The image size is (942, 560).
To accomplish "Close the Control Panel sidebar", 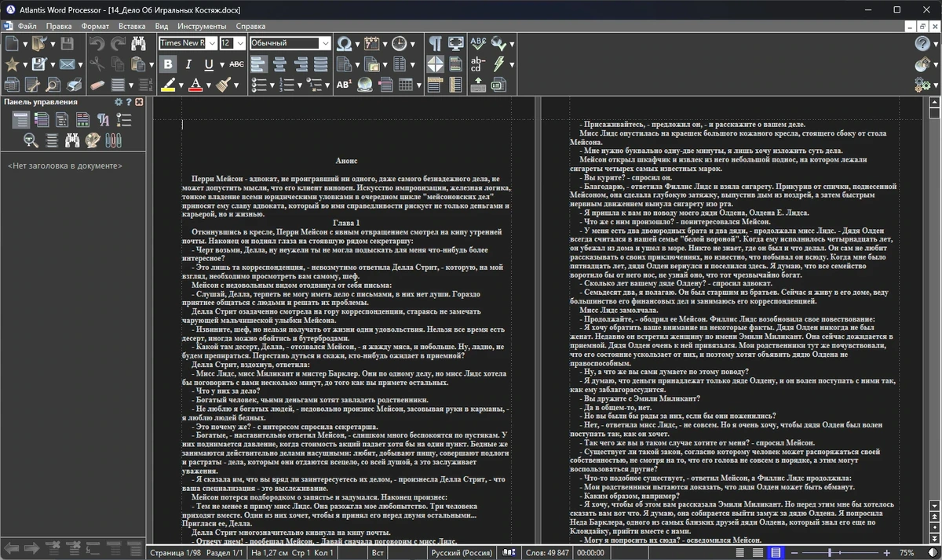I will pos(140,102).
